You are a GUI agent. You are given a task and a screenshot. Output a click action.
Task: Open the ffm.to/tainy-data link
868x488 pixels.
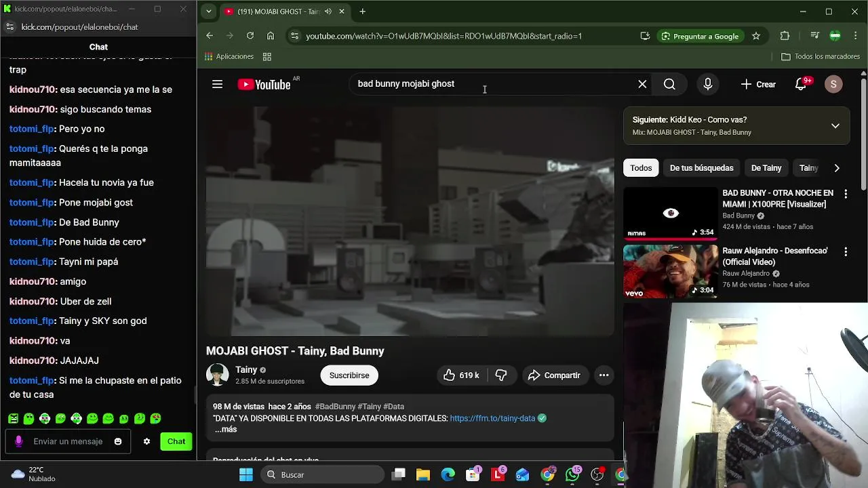(x=492, y=418)
